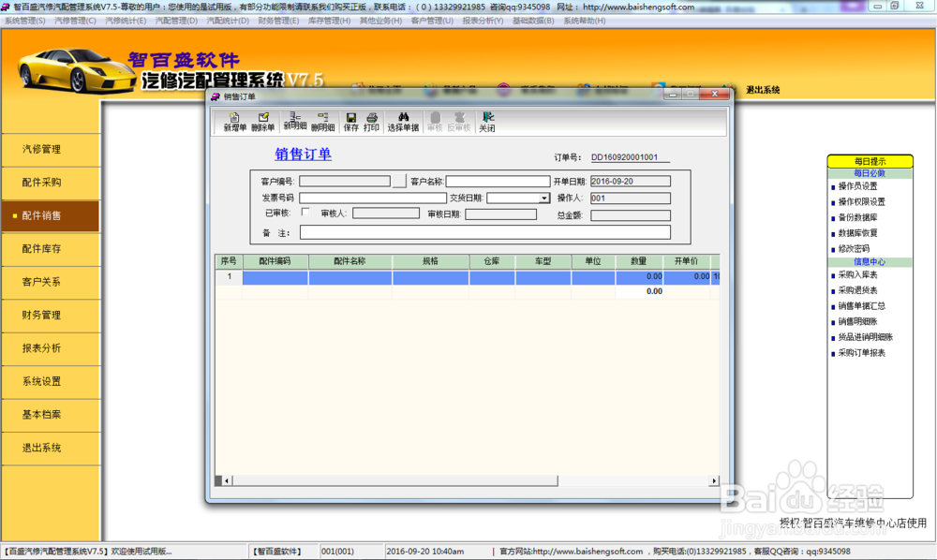Select 退出系统 in the left sidebar

tap(51, 448)
